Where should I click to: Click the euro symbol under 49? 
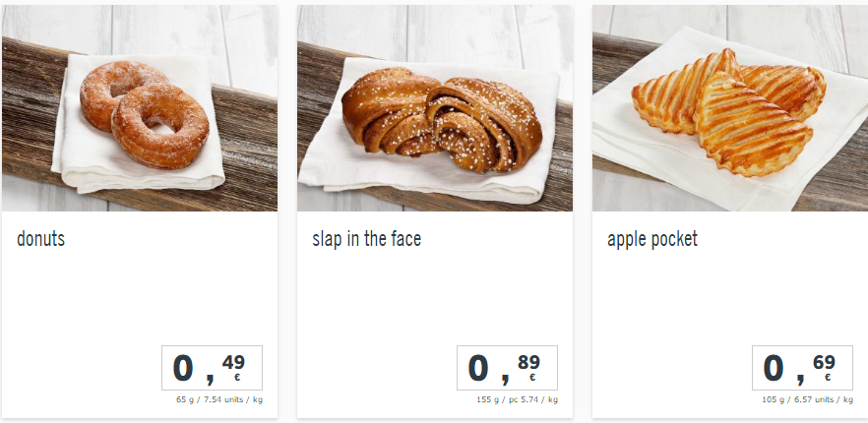[237, 378]
